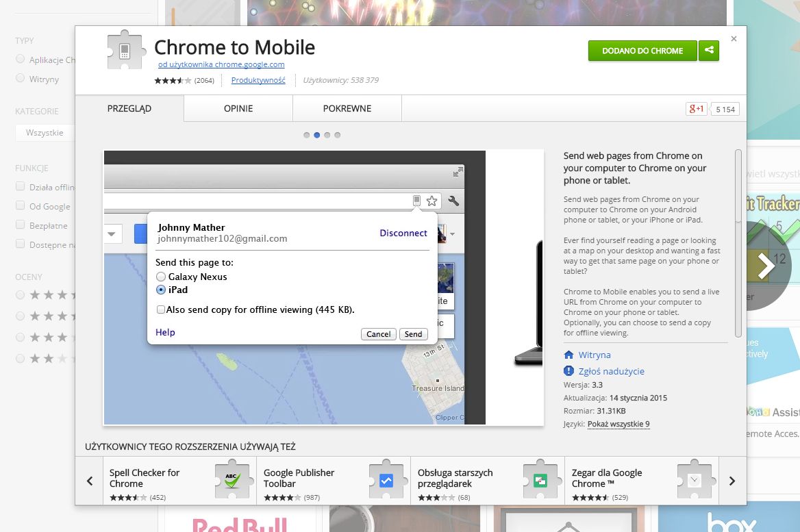The image size is (800, 532).
Task: Open od użytkownika chrome.google.com link
Action: [221, 64]
